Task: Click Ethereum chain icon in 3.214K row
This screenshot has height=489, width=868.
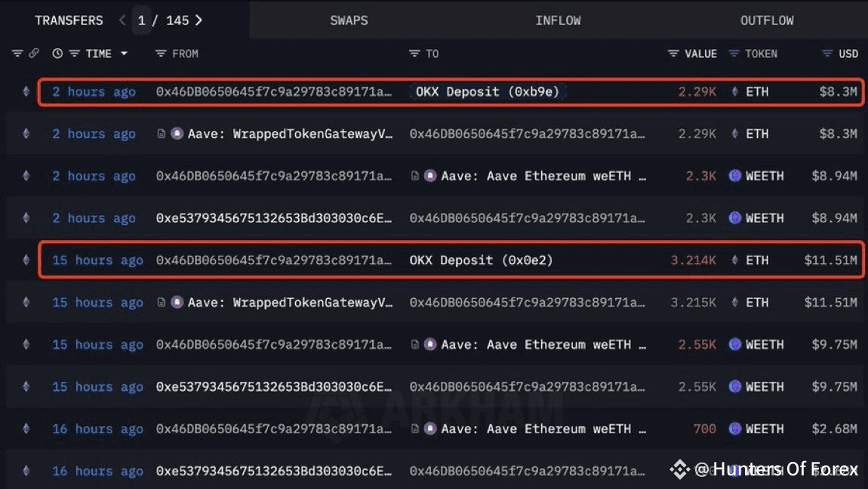Action: tap(26, 260)
